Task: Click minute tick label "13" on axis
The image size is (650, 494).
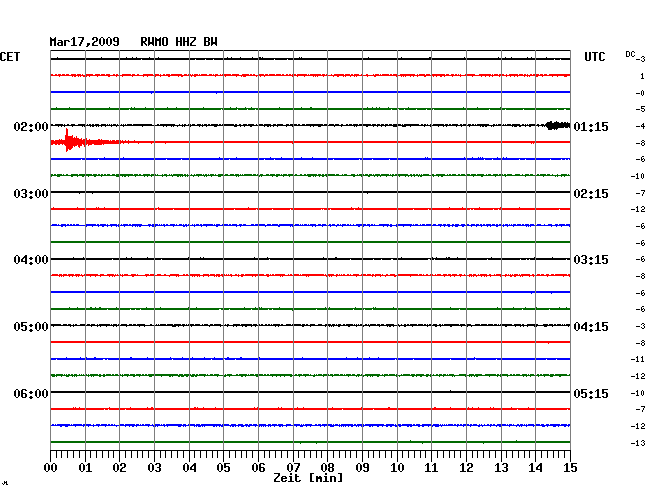Action: pyautogui.click(x=501, y=467)
